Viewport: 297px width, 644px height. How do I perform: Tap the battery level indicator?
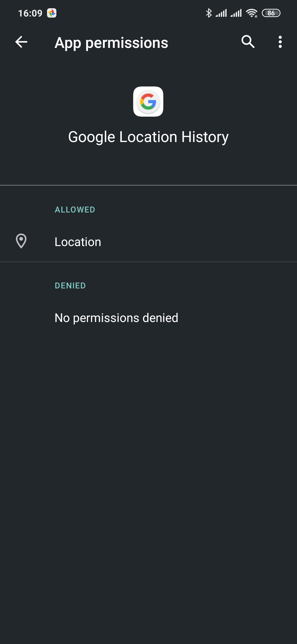tap(271, 13)
